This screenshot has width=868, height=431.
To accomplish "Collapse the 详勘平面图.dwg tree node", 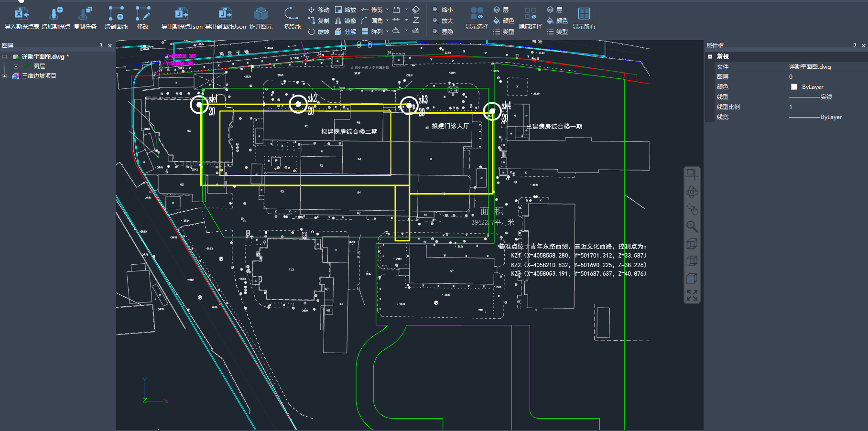I will (5, 57).
